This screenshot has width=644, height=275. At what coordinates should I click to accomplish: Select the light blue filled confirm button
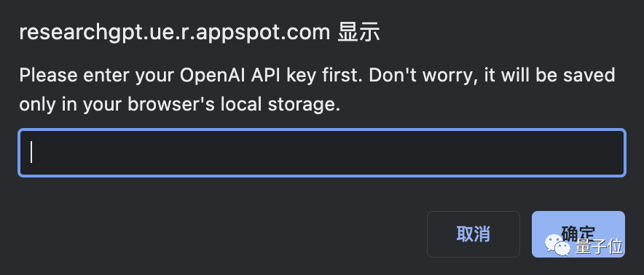(578, 234)
